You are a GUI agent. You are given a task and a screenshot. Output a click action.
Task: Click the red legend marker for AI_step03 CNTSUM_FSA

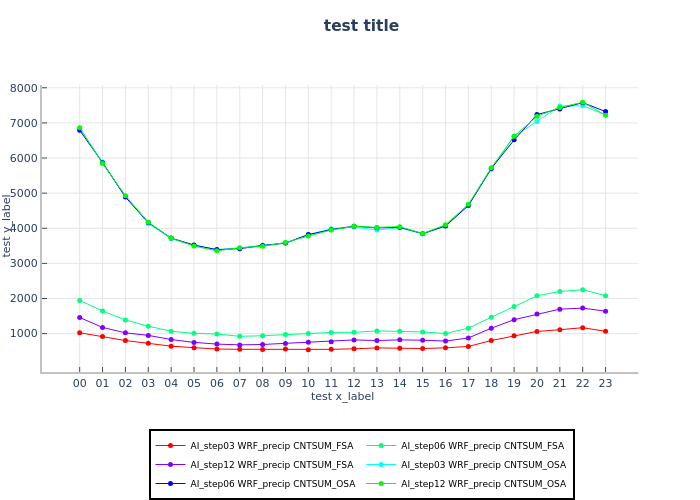click(170, 445)
